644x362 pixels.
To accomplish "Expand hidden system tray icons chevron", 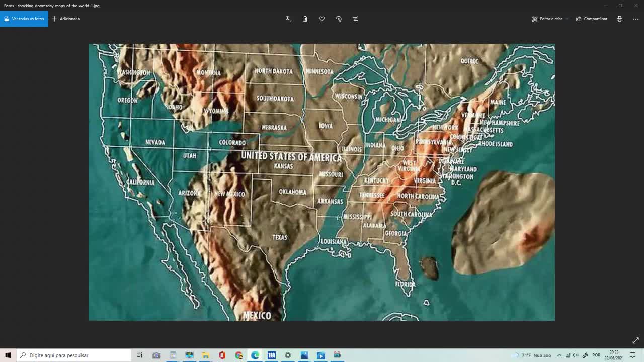I will coord(559,355).
